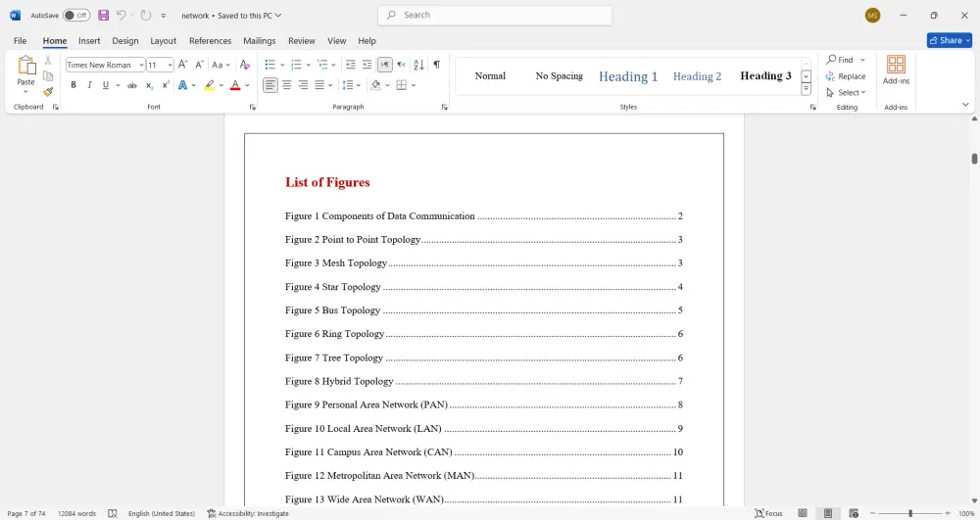980x520 pixels.
Task: Toggle Underline formatting
Action: [106, 85]
